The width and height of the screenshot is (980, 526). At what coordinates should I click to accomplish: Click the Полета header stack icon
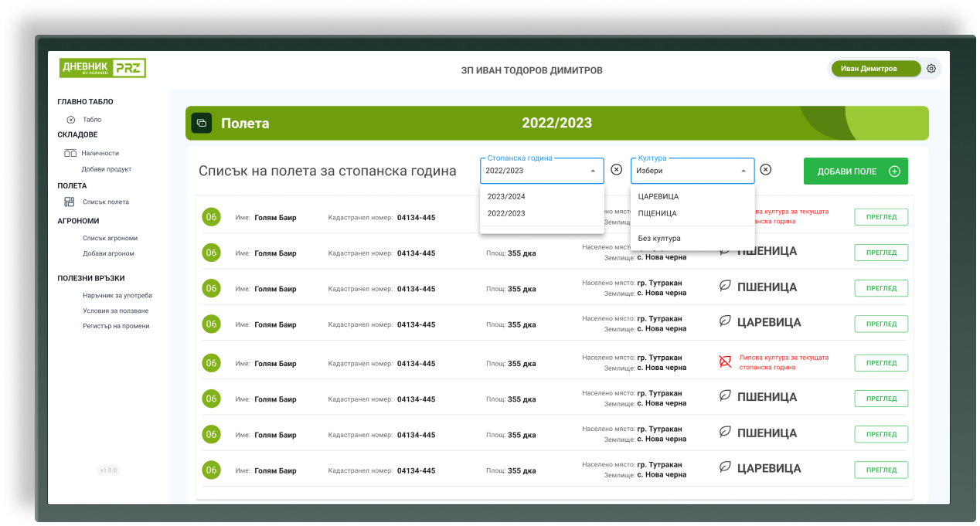pyautogui.click(x=201, y=123)
